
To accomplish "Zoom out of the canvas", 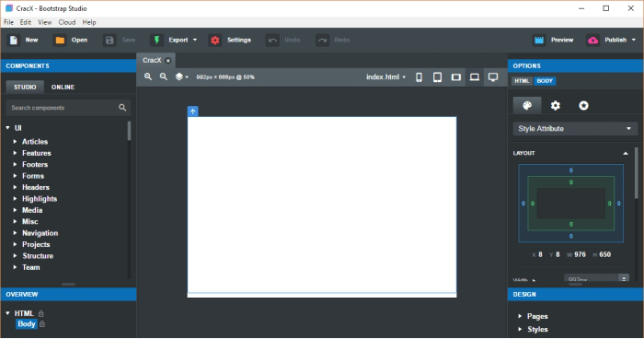I will pos(164,77).
